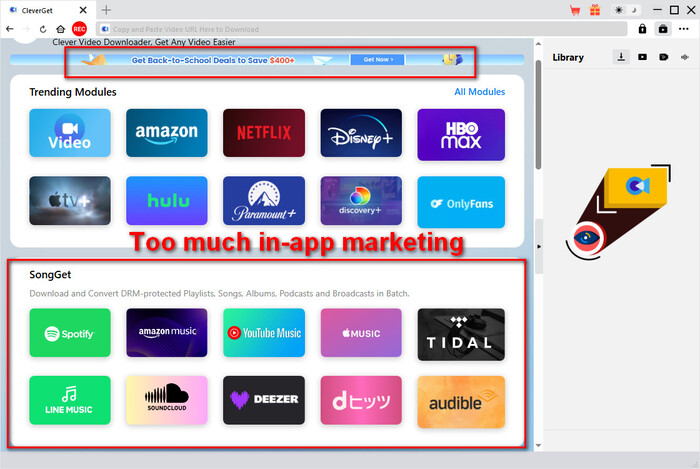Launch the Spotify SongGet module
The width and height of the screenshot is (700, 469).
click(x=70, y=332)
